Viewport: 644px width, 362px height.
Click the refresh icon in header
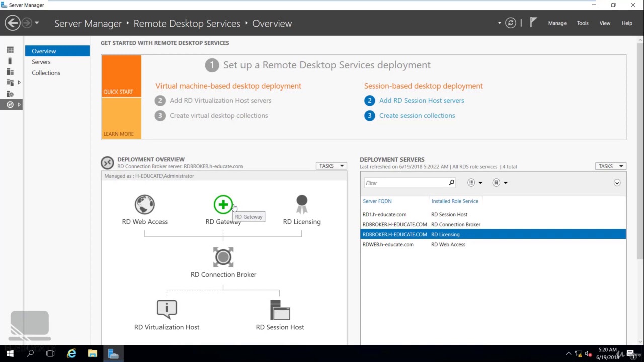tap(511, 23)
